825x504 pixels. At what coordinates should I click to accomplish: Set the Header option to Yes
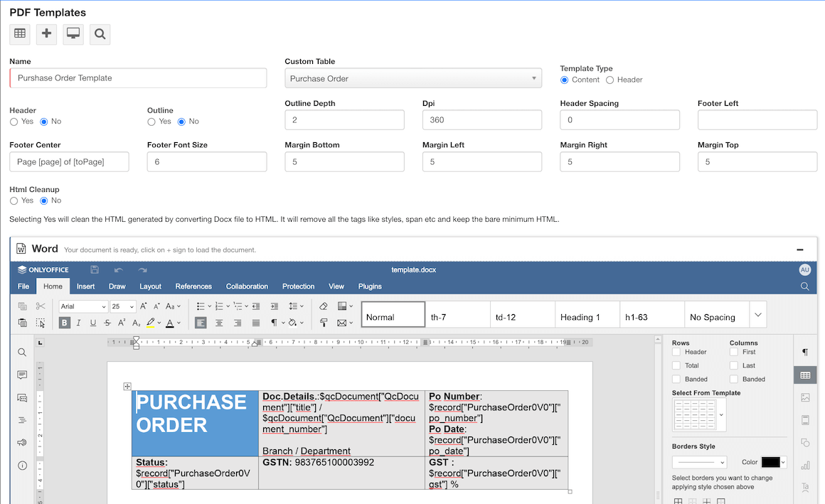[x=14, y=122]
